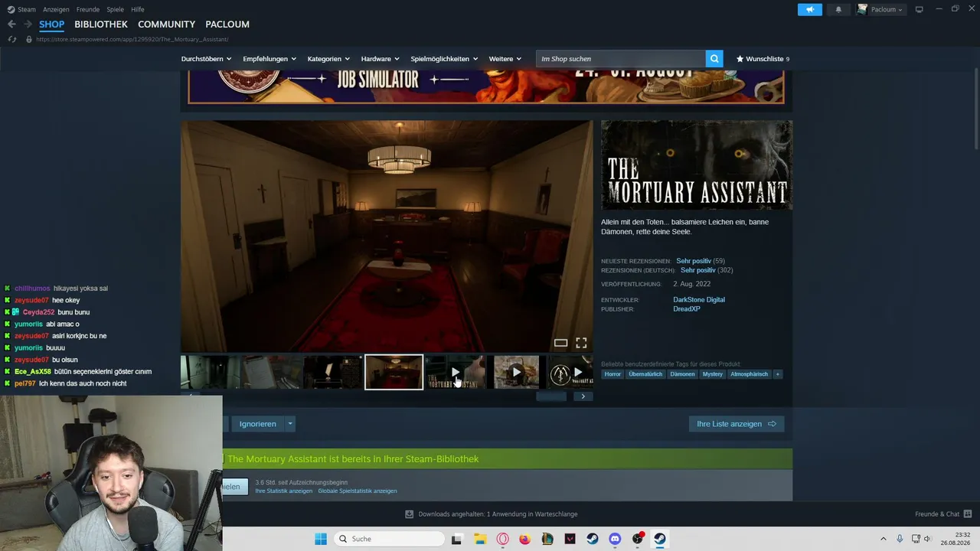The height and width of the screenshot is (551, 980).
Task: Open Task View on the taskbar
Action: (457, 539)
